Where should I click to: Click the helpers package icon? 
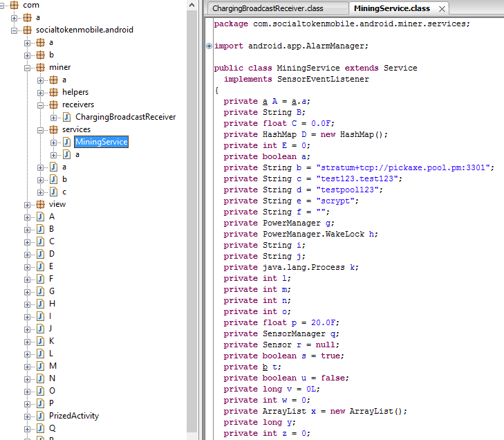click(x=54, y=92)
